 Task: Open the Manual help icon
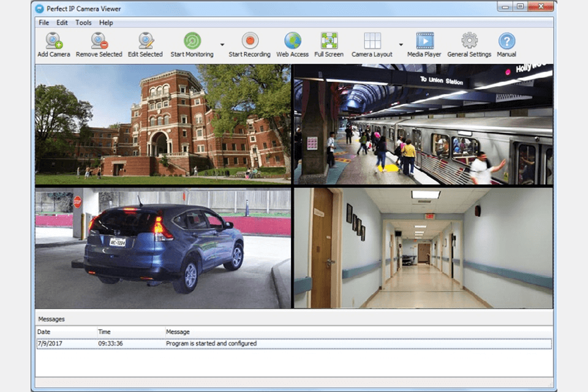pos(507,42)
